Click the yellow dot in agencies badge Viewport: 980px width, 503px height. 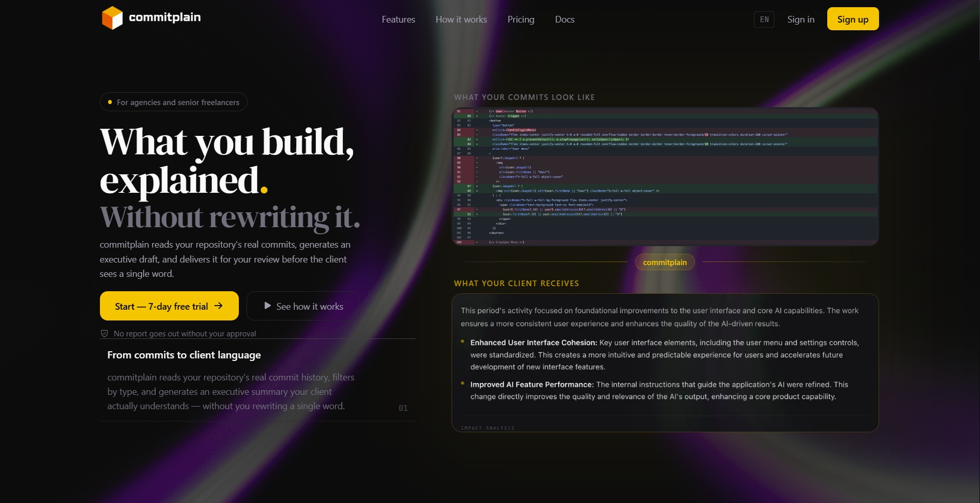[x=110, y=102]
